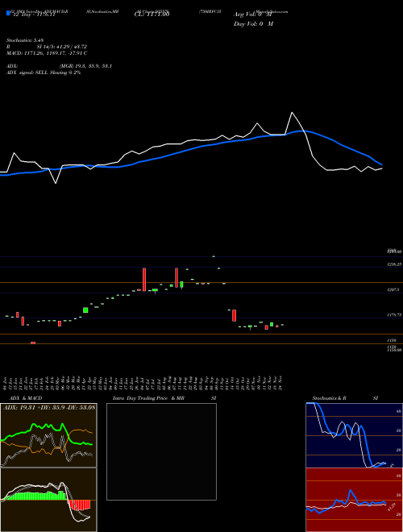Select the 'Stochastics: 5.48' reading
Viewport: 403px width, 532px height.
(25, 40)
